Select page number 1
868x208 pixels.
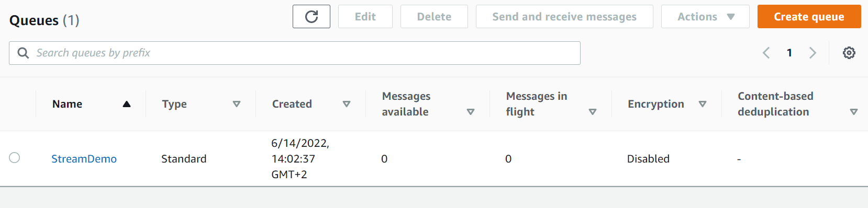pyautogui.click(x=789, y=53)
